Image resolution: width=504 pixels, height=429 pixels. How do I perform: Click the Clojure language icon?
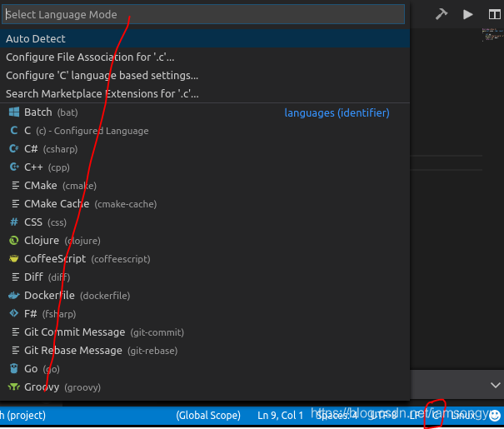14,241
